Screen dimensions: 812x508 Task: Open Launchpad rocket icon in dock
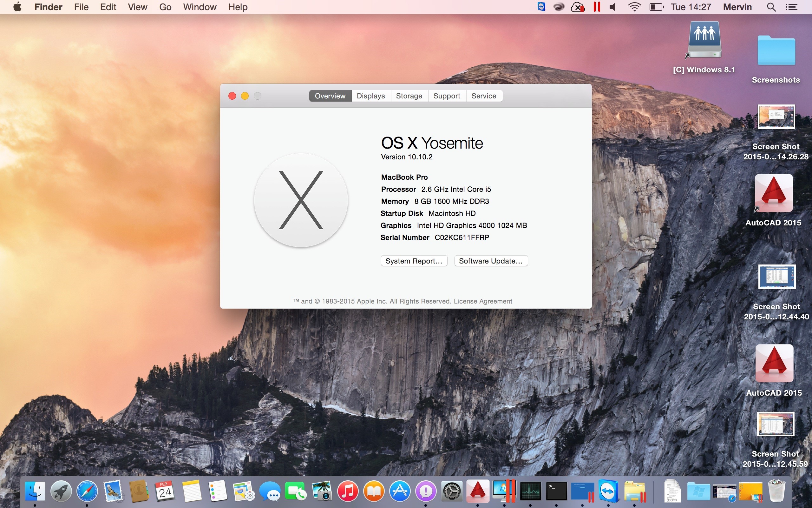(x=61, y=491)
